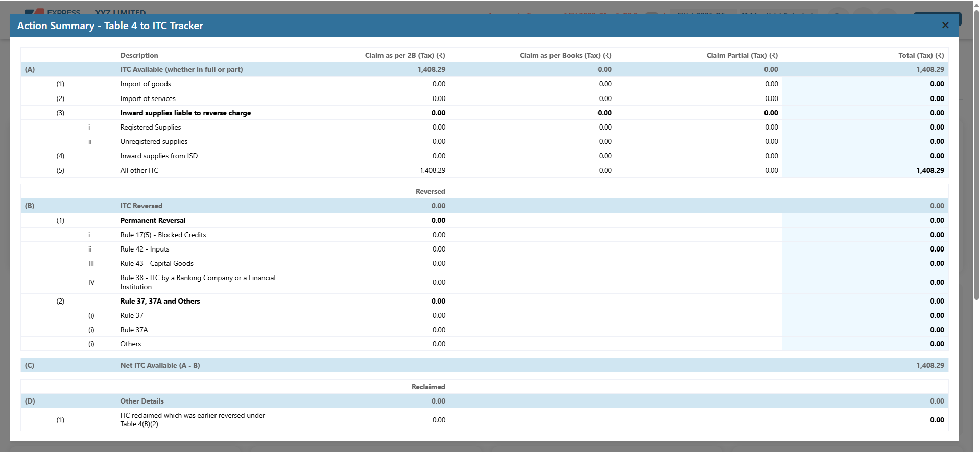980x452 pixels.
Task: Click the Total (Tax) column header
Action: pyautogui.click(x=921, y=55)
